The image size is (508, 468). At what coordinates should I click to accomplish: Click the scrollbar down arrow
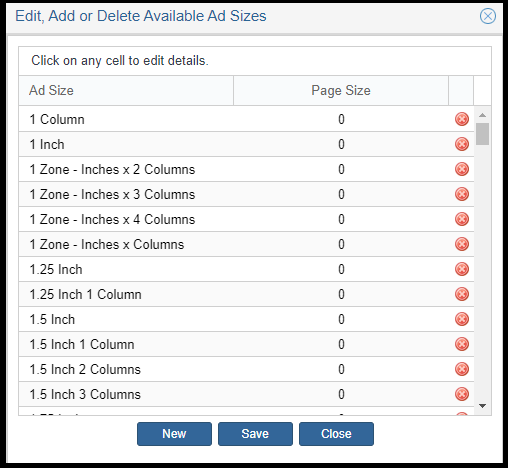click(x=482, y=406)
